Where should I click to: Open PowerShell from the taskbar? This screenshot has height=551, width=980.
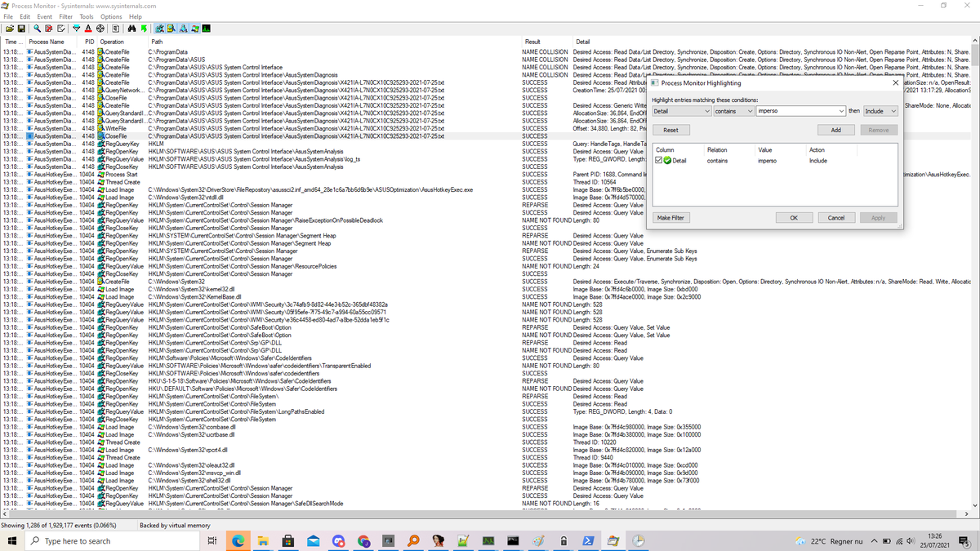[587, 540]
